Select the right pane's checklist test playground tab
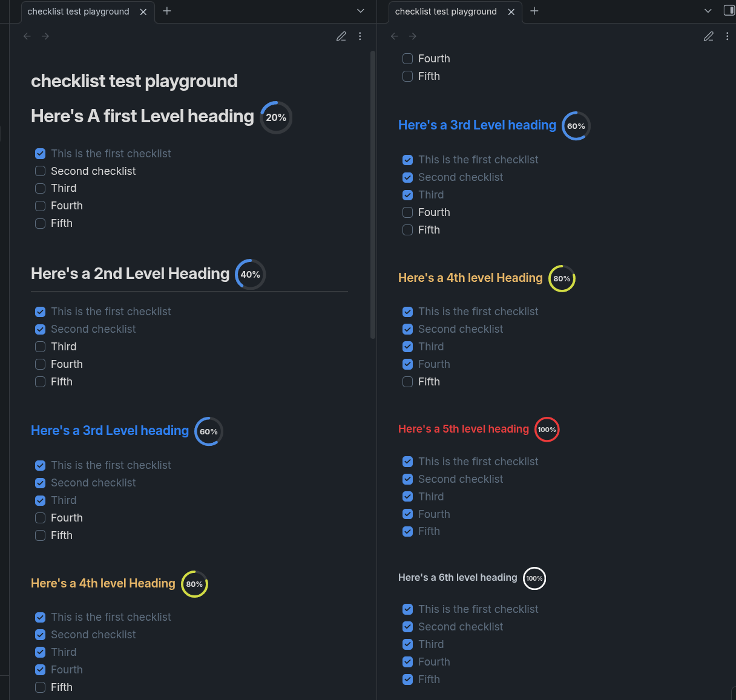Viewport: 736px width, 700px height. pos(455,11)
